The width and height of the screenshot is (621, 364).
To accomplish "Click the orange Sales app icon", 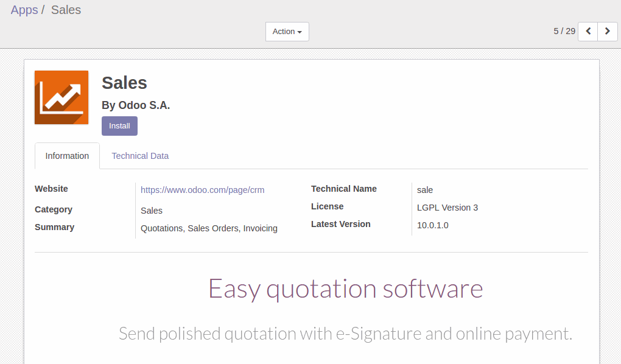I will [61, 97].
